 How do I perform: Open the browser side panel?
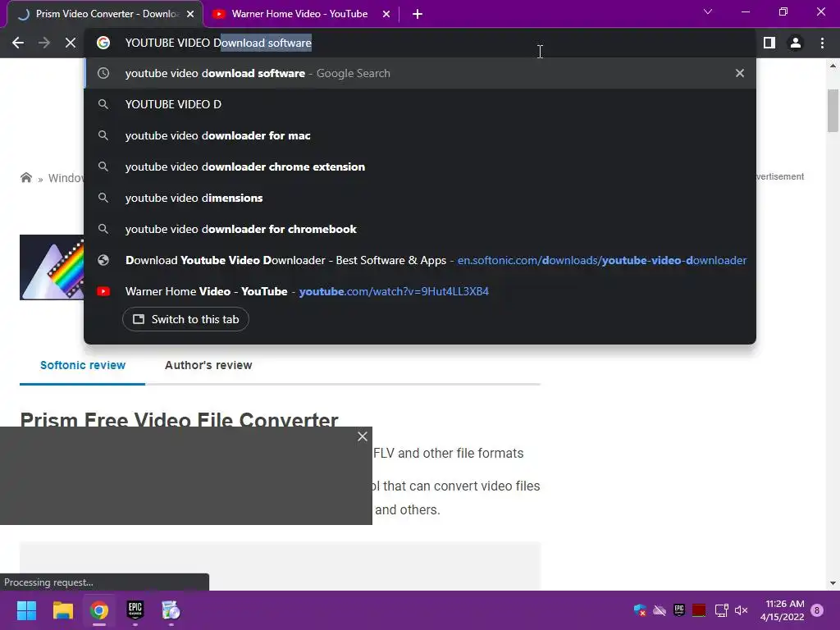769,43
